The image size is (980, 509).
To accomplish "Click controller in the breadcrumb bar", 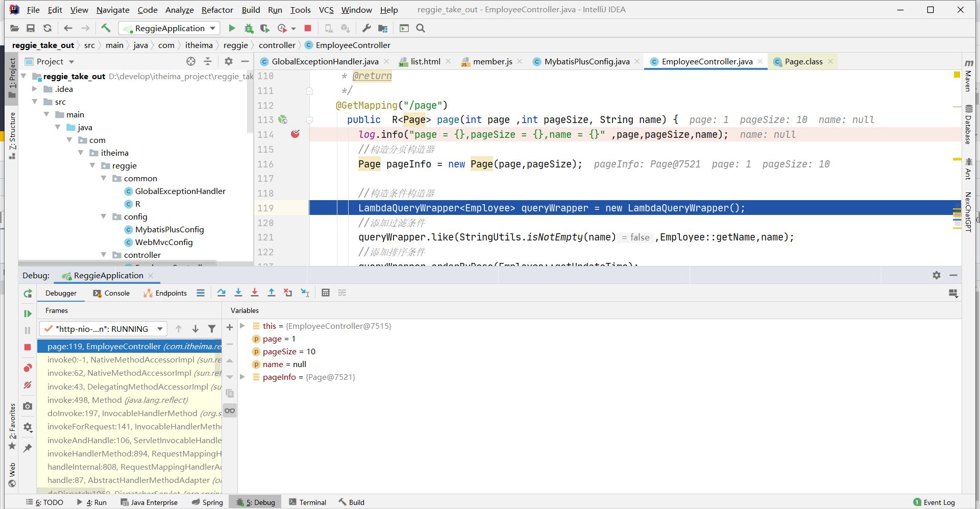I will pyautogui.click(x=277, y=45).
